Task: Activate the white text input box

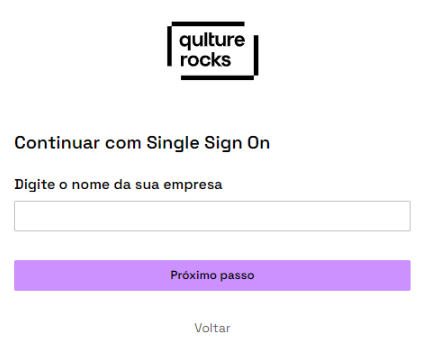Action: 212,216
